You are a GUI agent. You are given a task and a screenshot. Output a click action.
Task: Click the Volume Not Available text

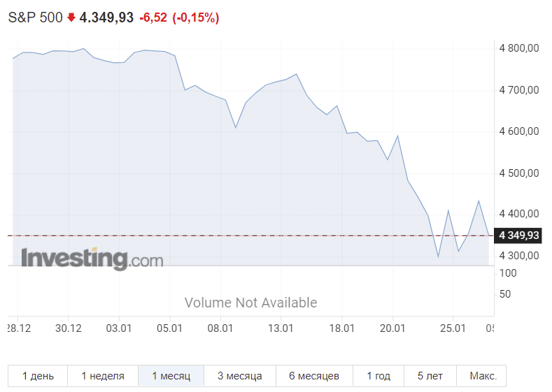[250, 303]
